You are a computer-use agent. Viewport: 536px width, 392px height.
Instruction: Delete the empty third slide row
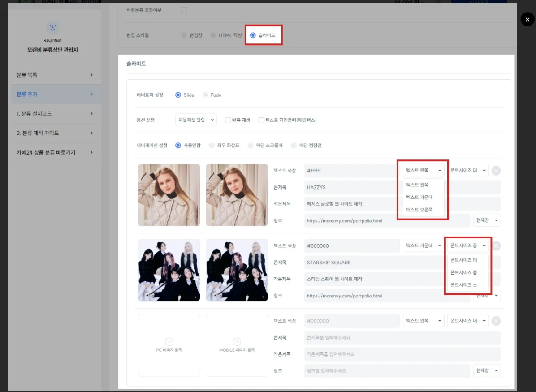pos(496,321)
